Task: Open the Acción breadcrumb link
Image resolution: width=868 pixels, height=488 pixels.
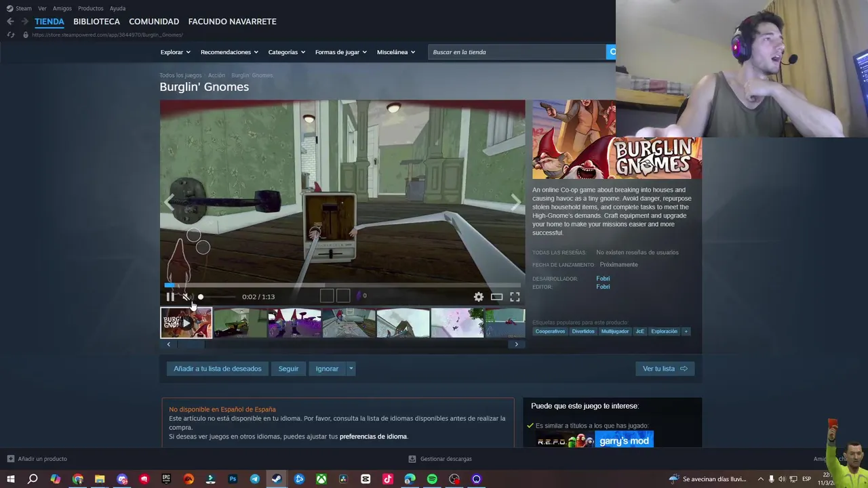Action: pos(216,75)
